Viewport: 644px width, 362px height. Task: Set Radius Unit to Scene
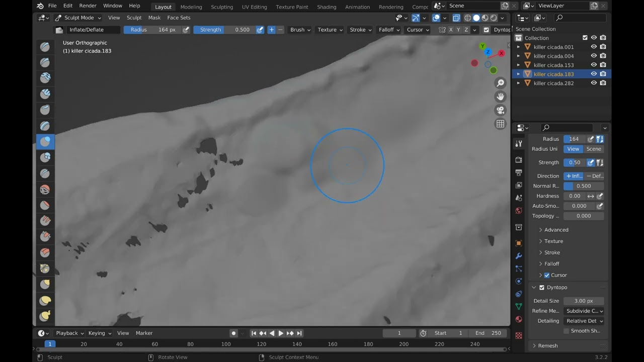[x=594, y=149]
